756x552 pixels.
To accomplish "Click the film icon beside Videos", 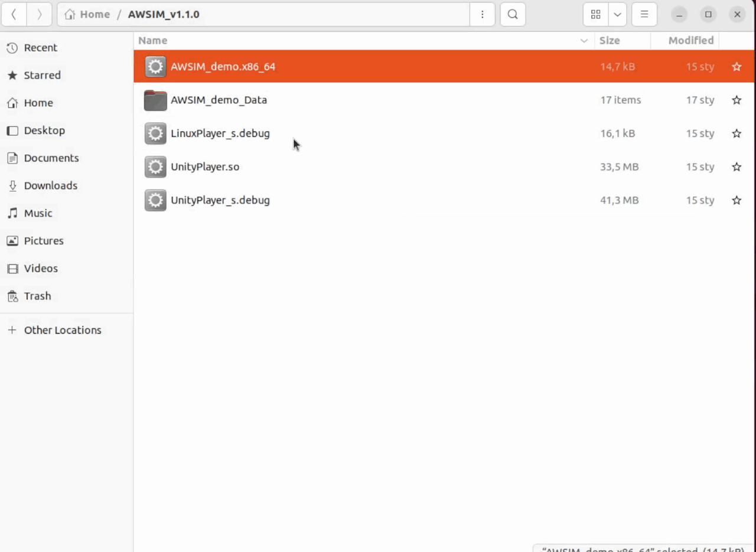I will [x=12, y=268].
